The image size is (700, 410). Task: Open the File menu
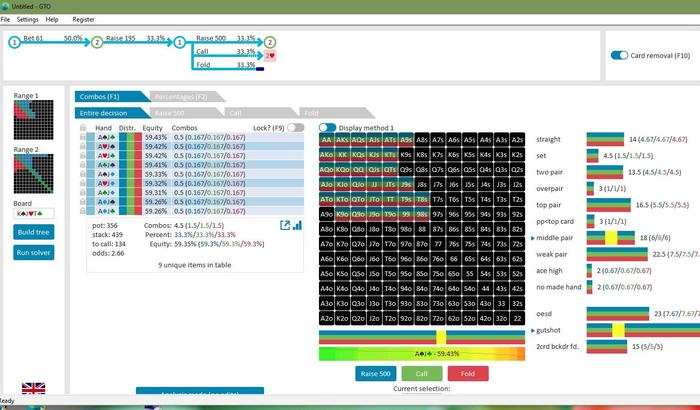[x=5, y=19]
